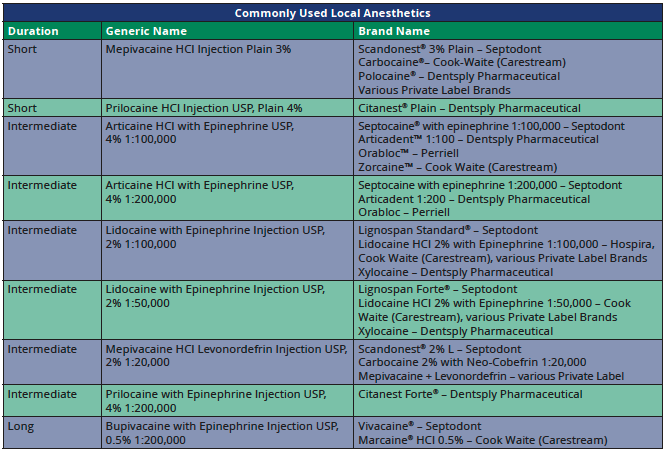Select the Citanest Plain – Dentsply Pharmaceutical entry

pyautogui.click(x=468, y=108)
